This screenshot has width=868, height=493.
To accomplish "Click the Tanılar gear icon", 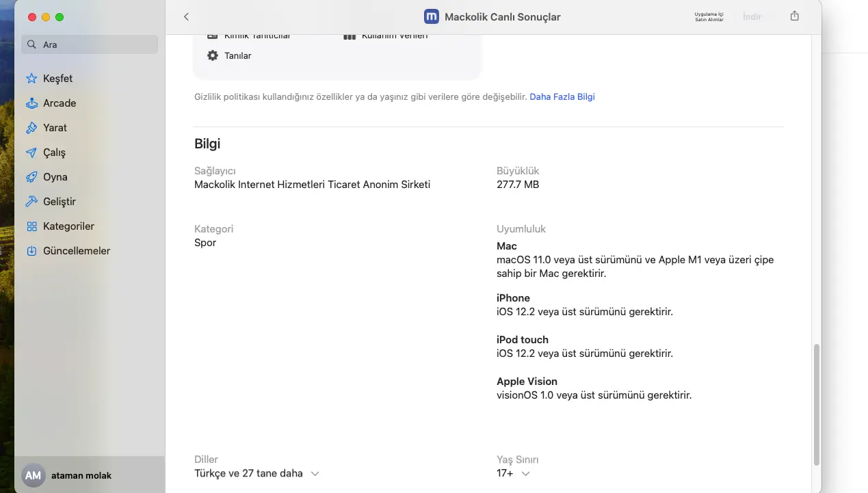I will 213,55.
